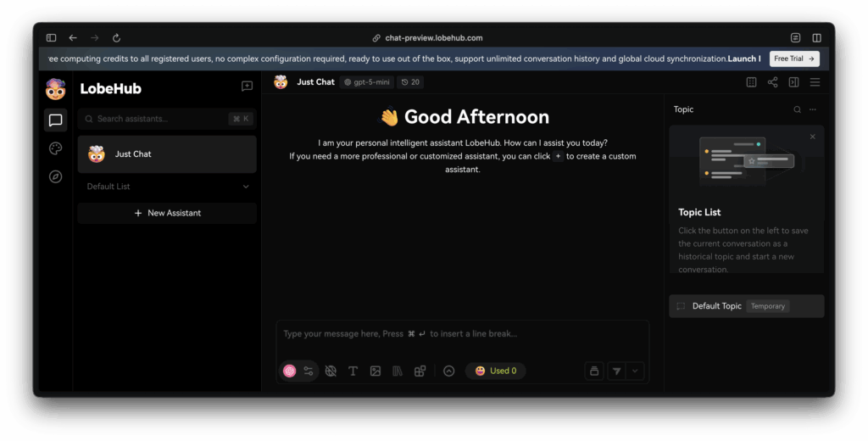Image resolution: width=868 pixels, height=441 pixels.
Task: Click the text font size icon
Action: [x=353, y=371]
